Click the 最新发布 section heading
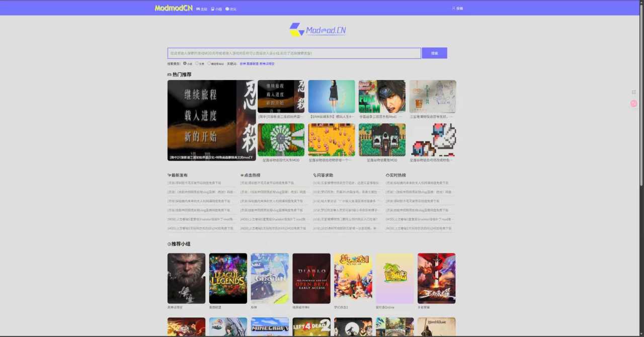 [178, 175]
